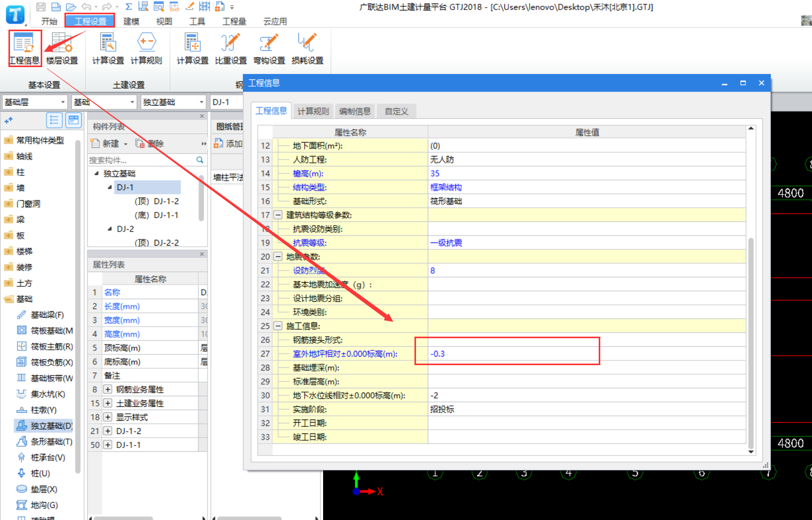The image size is (812, 520).
Task: Expand 土建业务属性 in property list
Action: [x=108, y=403]
